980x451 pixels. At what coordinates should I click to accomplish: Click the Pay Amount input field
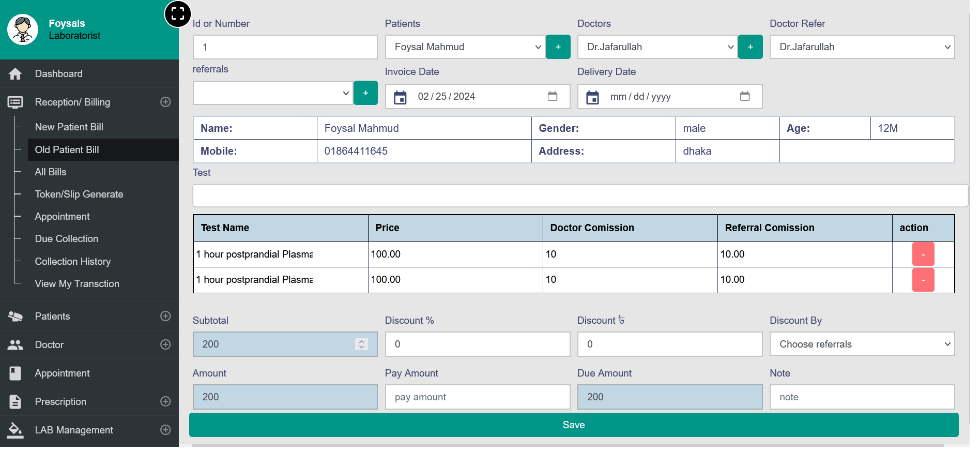(477, 397)
